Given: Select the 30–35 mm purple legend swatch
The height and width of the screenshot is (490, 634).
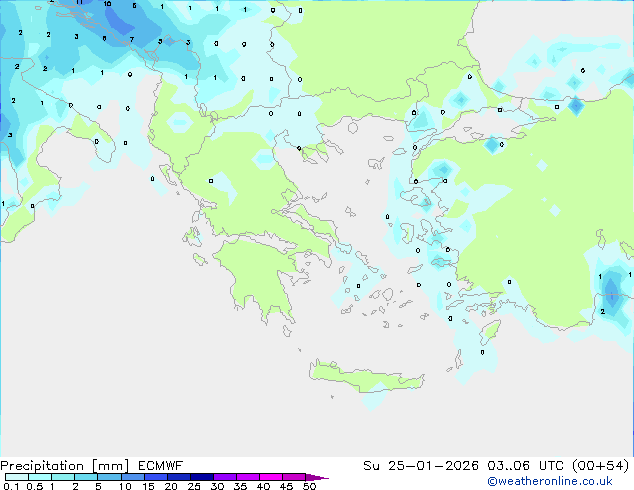Looking at the screenshot, I should coord(225,477).
